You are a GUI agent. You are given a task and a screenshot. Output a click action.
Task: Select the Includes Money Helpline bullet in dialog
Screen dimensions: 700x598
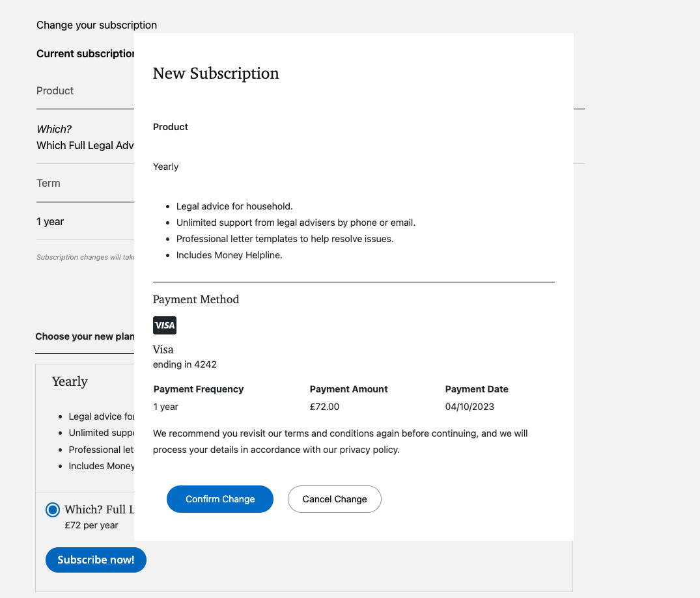point(229,255)
